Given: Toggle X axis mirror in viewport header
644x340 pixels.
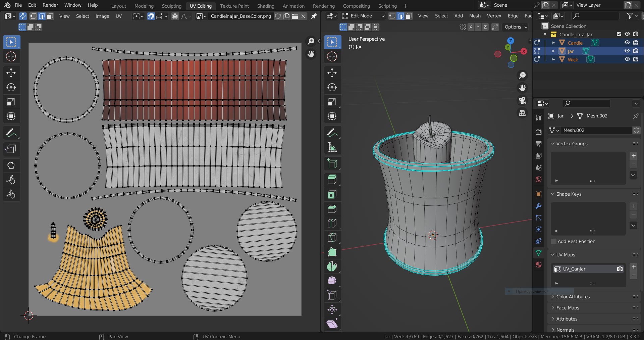Looking at the screenshot, I should [471, 27].
